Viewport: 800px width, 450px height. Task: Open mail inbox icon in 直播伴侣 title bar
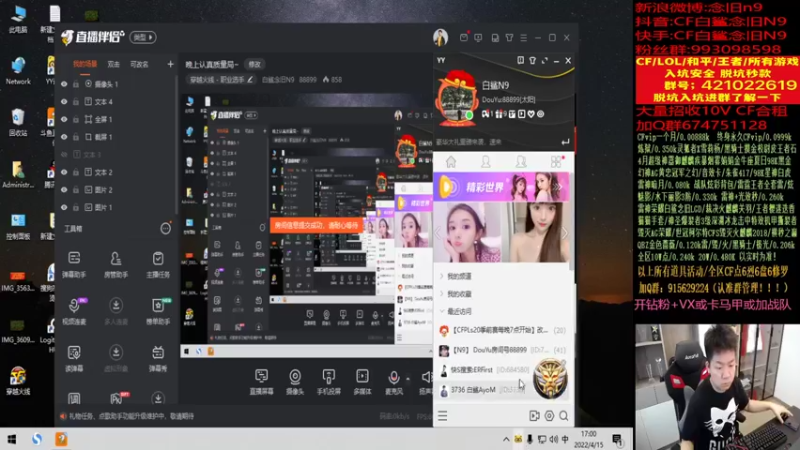coord(464,37)
